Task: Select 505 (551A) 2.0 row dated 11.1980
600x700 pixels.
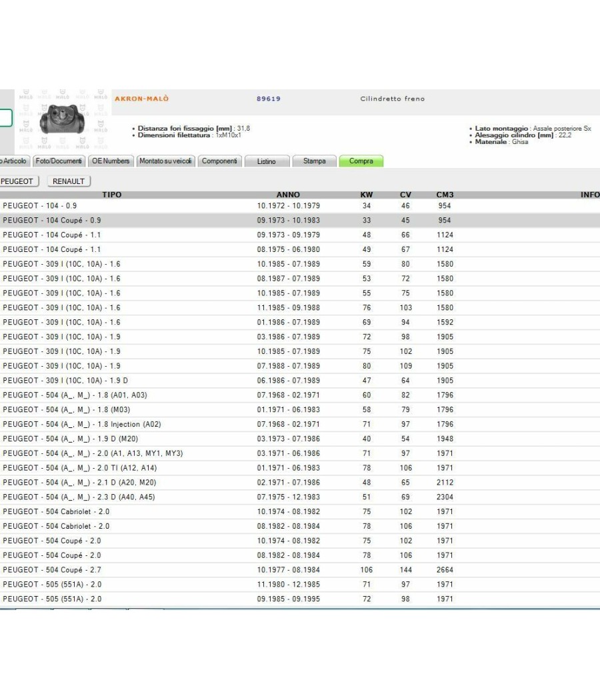Action: pyautogui.click(x=300, y=585)
